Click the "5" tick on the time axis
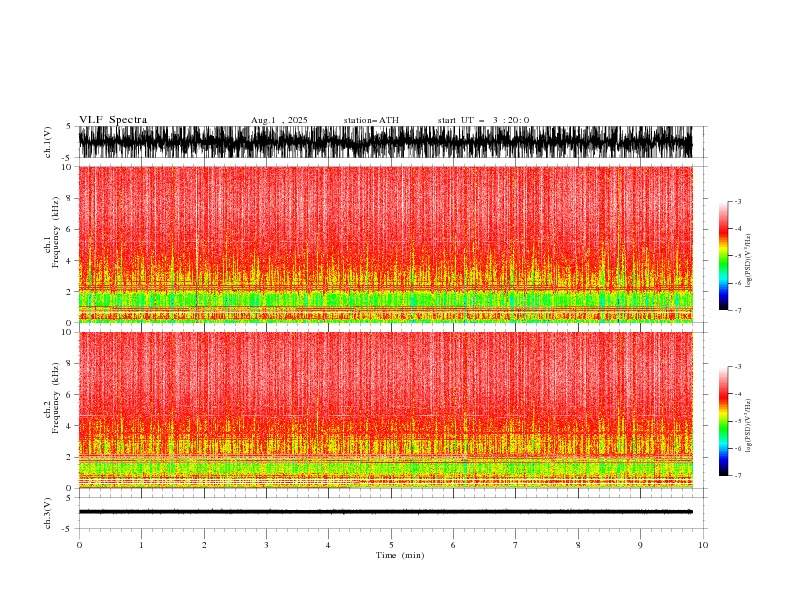Screen dimensions: 792x612 coord(391,545)
